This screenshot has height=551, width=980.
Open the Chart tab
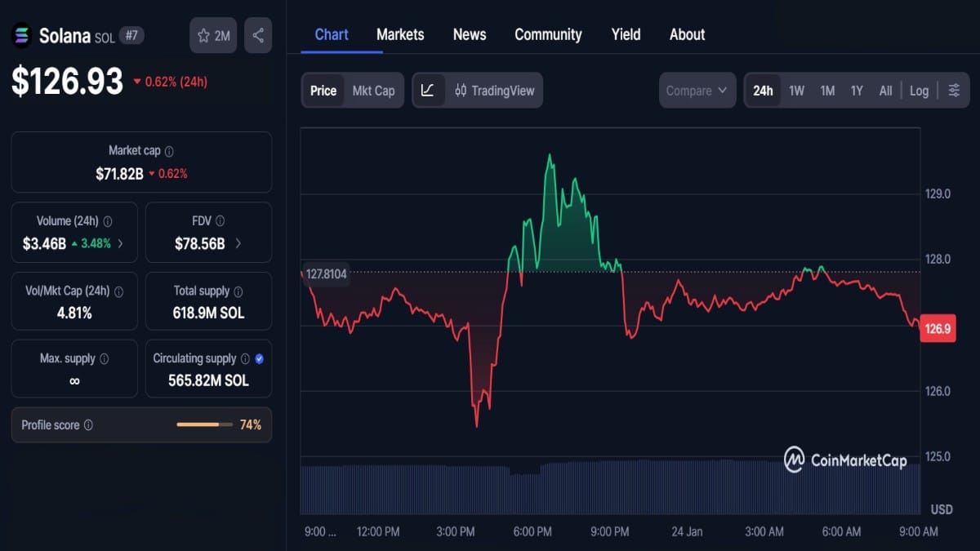coord(332,34)
